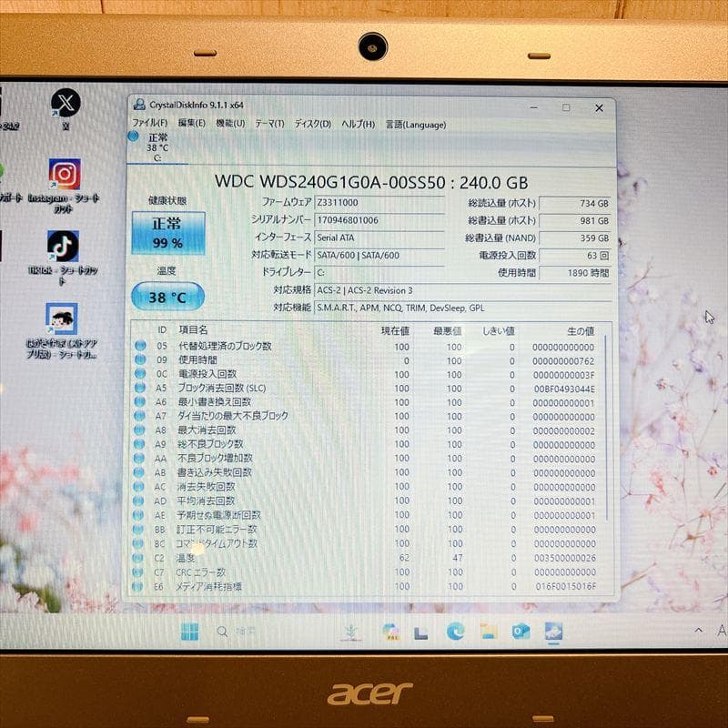
Task: Open the Copilot taskbar icon
Action: pos(391,632)
